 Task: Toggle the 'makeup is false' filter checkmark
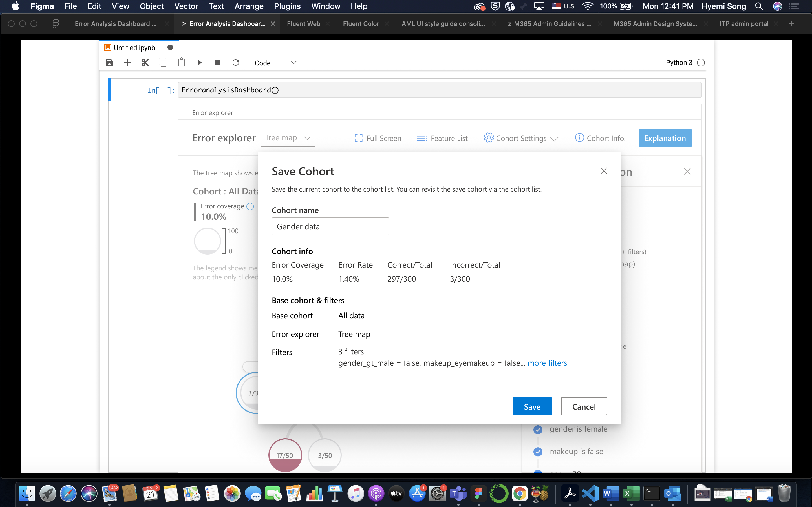(x=538, y=451)
